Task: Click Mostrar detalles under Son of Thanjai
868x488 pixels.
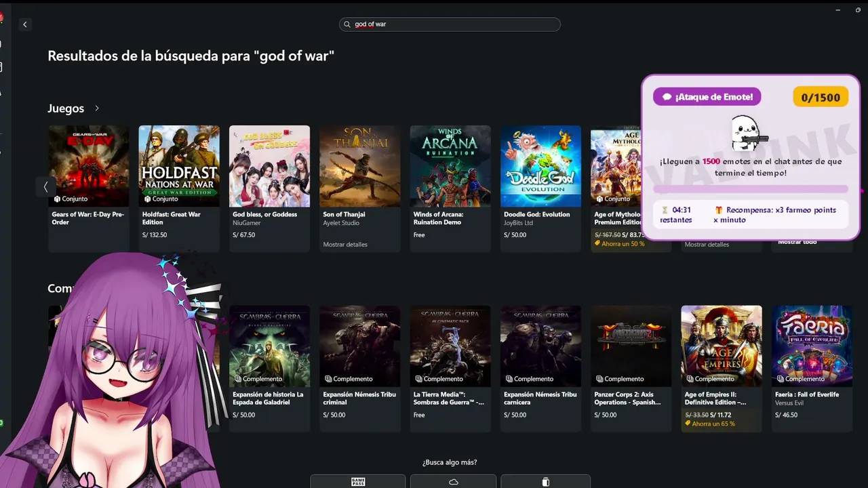Action: pyautogui.click(x=345, y=245)
